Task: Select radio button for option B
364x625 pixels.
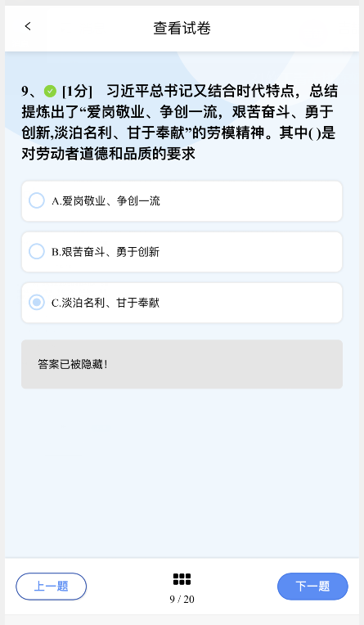Action: coord(37,251)
